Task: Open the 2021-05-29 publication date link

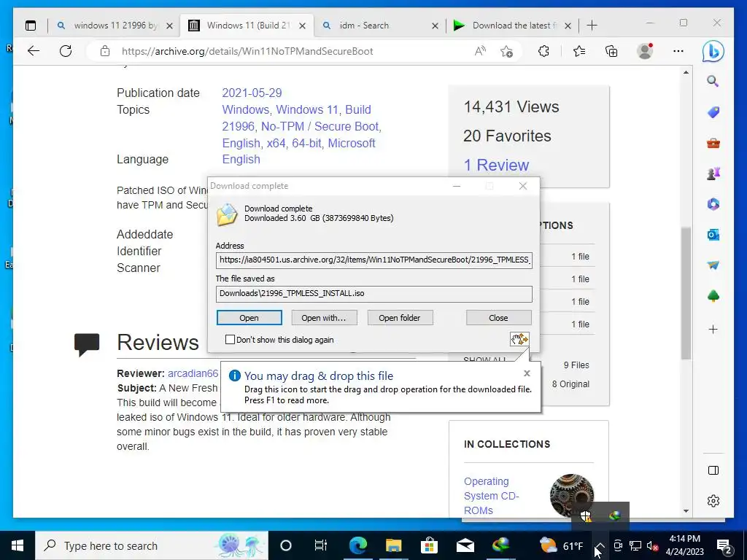Action: [252, 93]
